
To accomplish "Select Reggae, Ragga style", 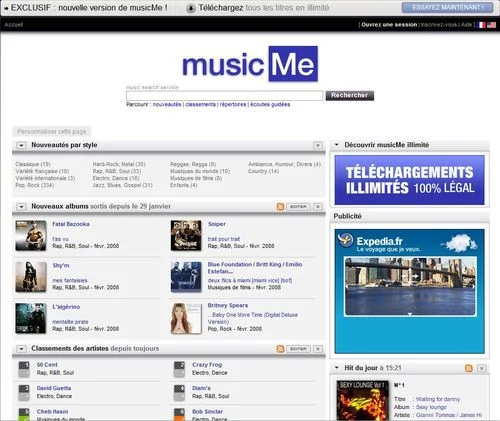I will pyautogui.click(x=193, y=164).
